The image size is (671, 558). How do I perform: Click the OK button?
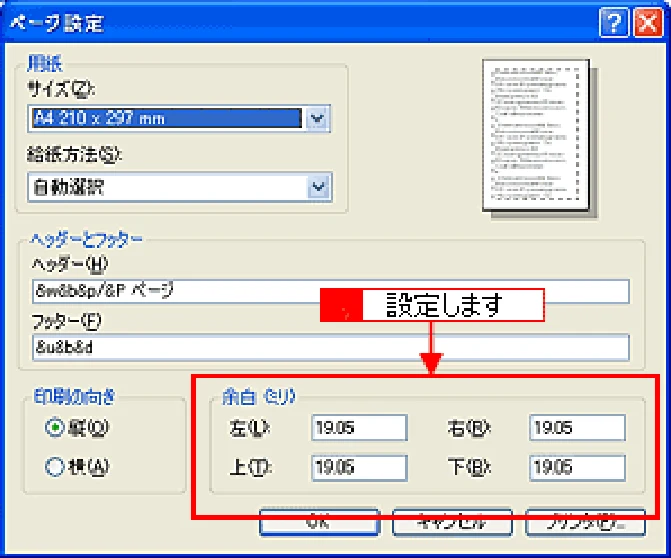click(x=319, y=522)
